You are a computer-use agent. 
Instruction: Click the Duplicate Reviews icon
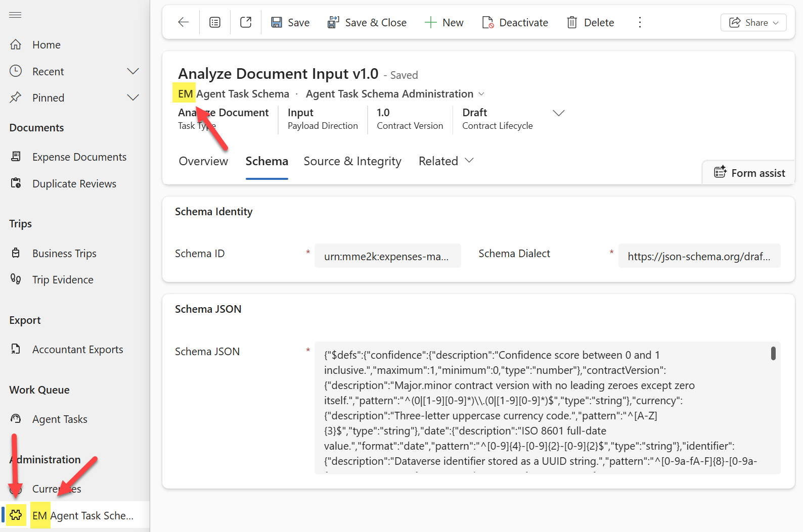[16, 183]
